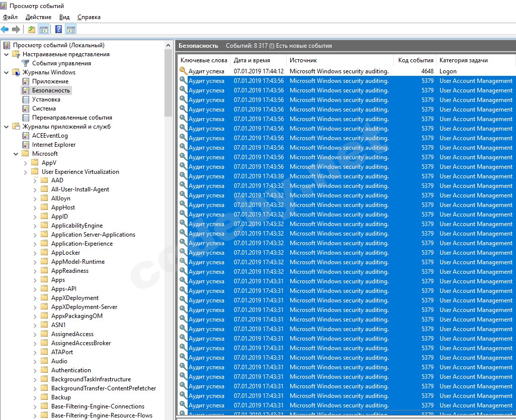Click the Up one level folder icon

[x=32, y=29]
